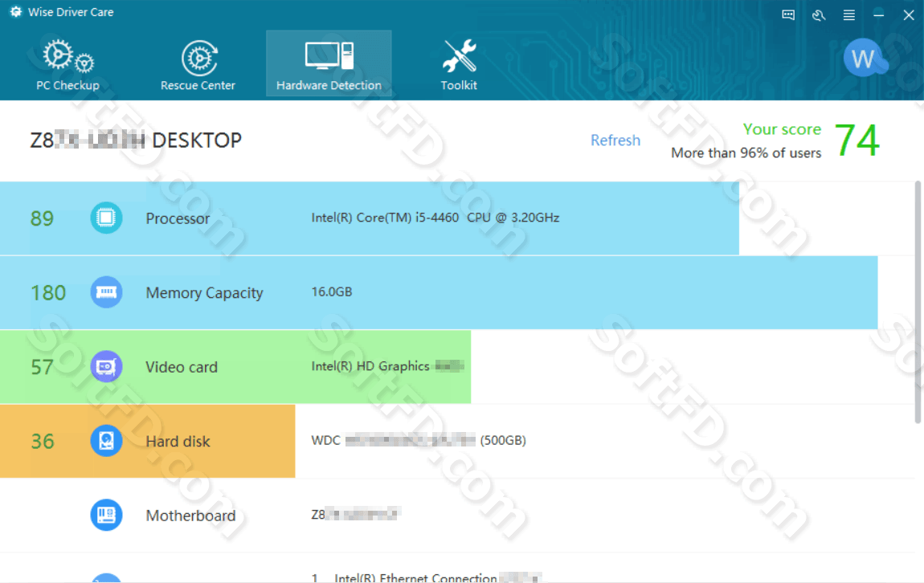Close the Wise Driver Care window
924x583 pixels.
(x=909, y=14)
